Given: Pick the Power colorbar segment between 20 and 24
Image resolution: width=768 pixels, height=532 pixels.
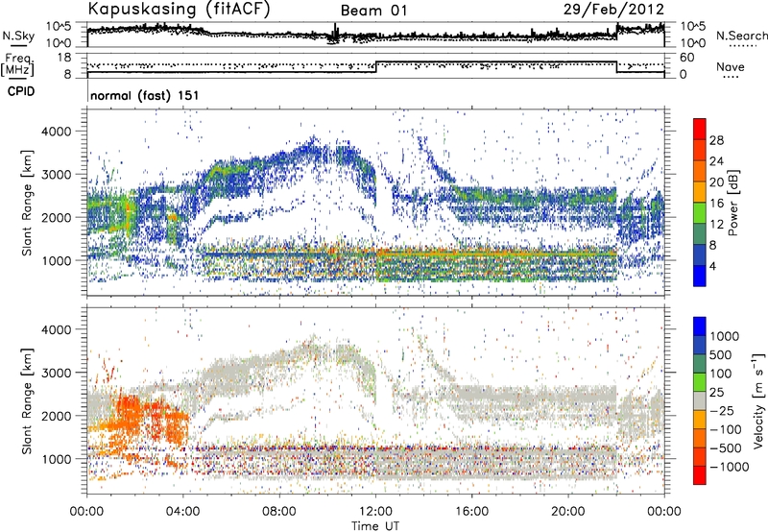Looking at the screenshot, I should [x=700, y=172].
